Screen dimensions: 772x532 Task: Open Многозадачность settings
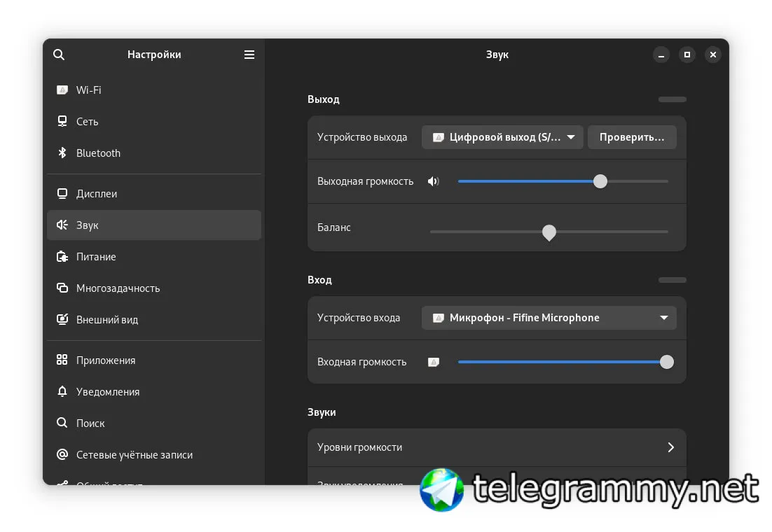[154, 288]
